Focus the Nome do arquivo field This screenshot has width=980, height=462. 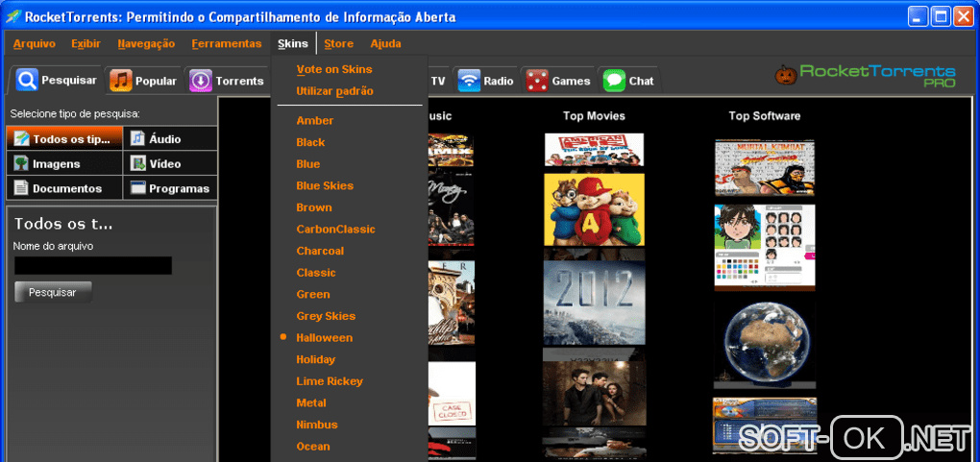pos(93,265)
